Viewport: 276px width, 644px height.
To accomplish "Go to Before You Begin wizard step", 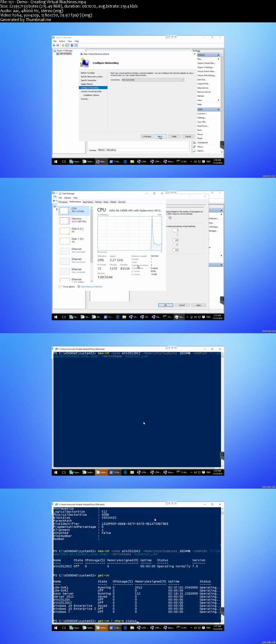I will [x=88, y=73].
